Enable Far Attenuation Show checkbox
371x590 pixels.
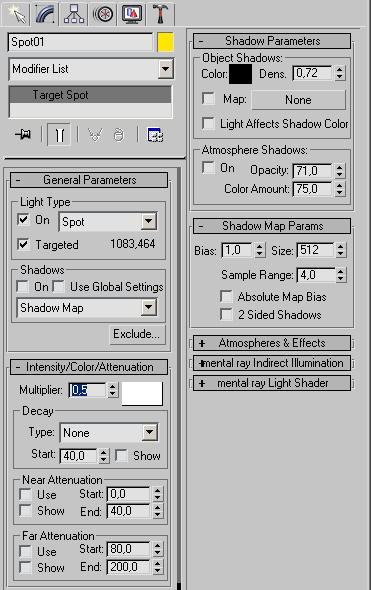(x=25, y=567)
